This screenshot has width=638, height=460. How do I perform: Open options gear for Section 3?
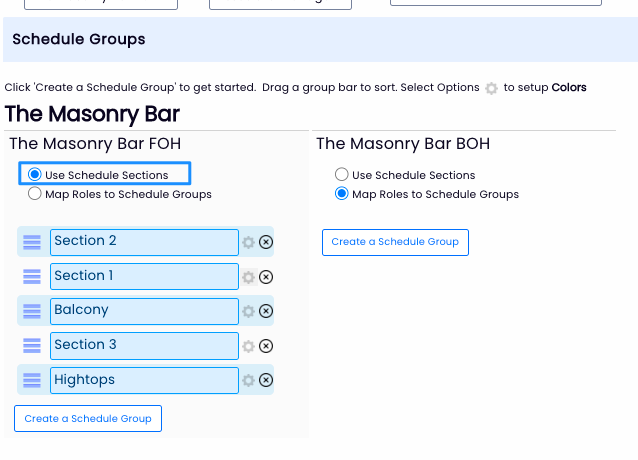click(248, 347)
